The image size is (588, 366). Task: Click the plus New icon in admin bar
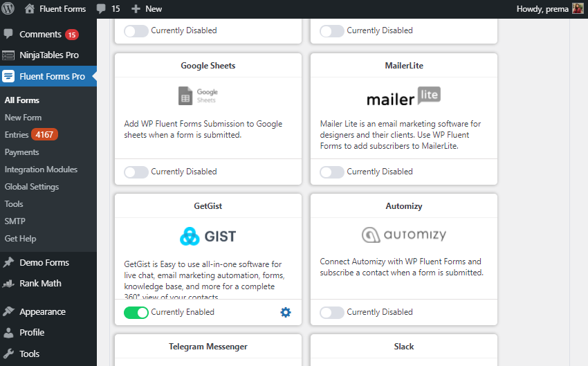[x=136, y=9]
